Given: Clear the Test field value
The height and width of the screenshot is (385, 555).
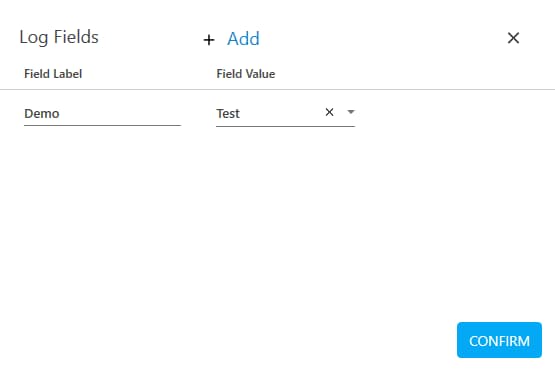Looking at the screenshot, I should [329, 112].
